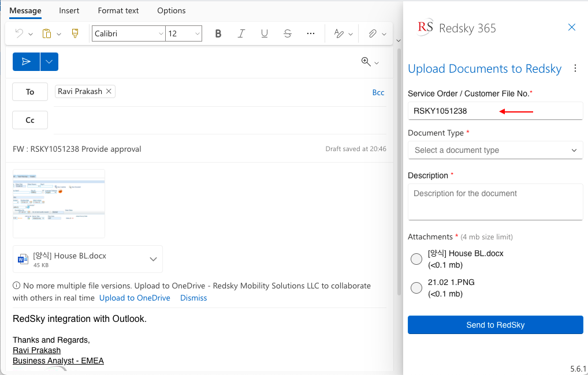Screen dimensions: 588x375
Task: Show the Bcc field
Action: [378, 92]
